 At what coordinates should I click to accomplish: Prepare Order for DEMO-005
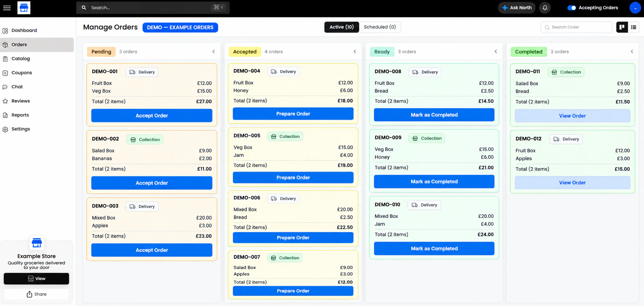pyautogui.click(x=293, y=177)
